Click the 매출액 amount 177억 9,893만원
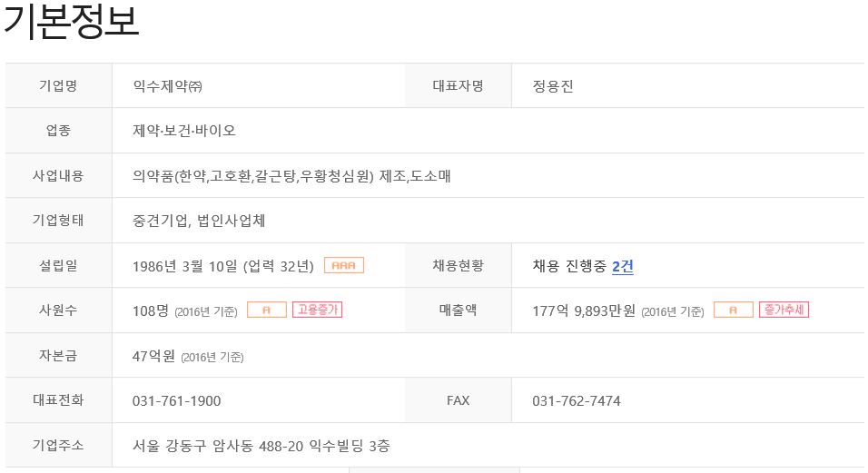 [584, 310]
